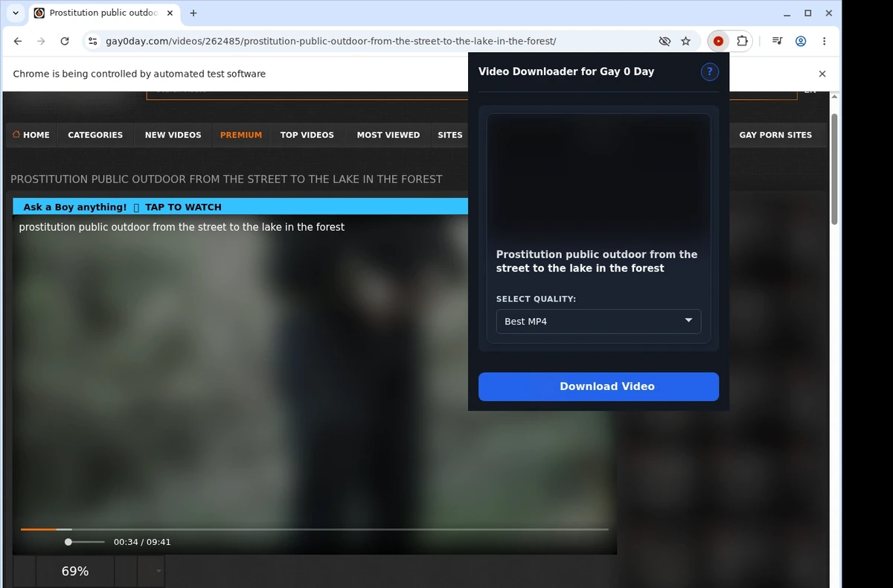Click the Ask a Boy anything banner
This screenshot has width=893, height=588.
coord(240,207)
